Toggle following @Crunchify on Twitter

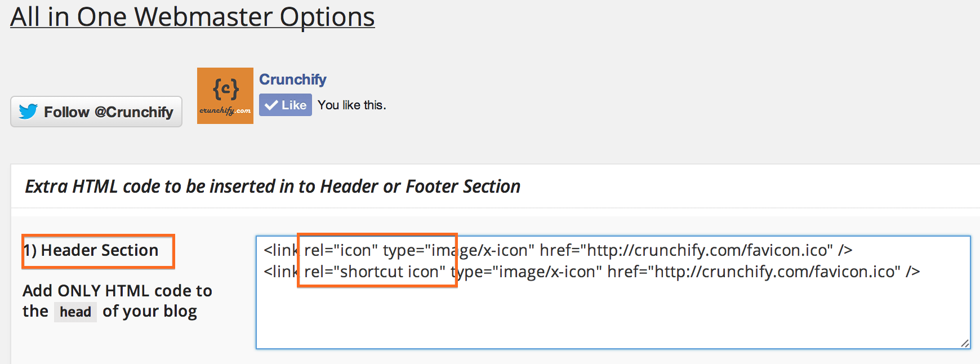point(96,112)
